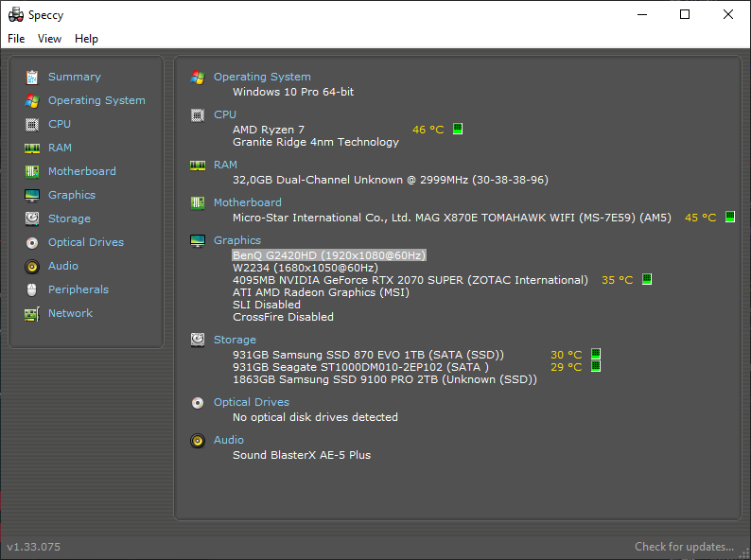Click the ATI AMD Radeon Graphics (MSI) line
The height and width of the screenshot is (560, 751).
click(321, 292)
